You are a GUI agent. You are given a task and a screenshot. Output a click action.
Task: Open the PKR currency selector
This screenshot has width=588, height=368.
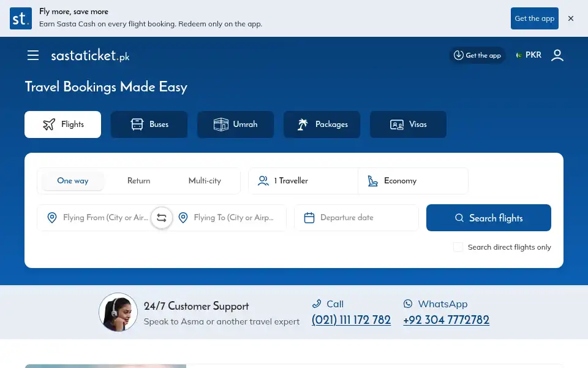[529, 55]
